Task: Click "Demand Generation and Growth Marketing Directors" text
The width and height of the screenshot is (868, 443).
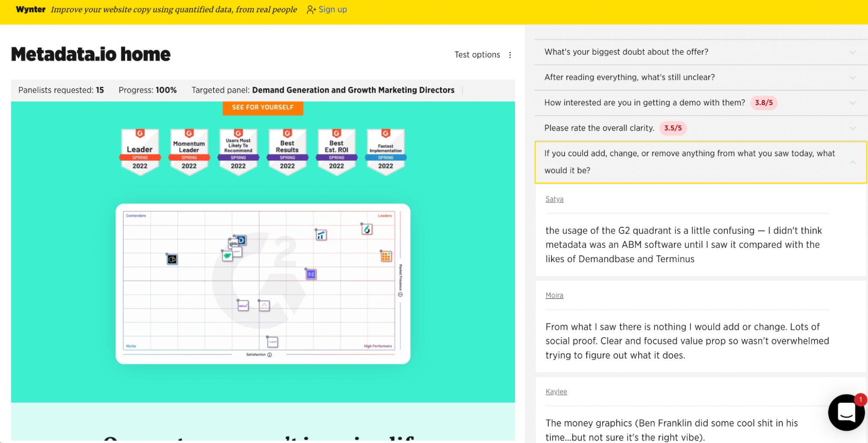Action: click(353, 90)
